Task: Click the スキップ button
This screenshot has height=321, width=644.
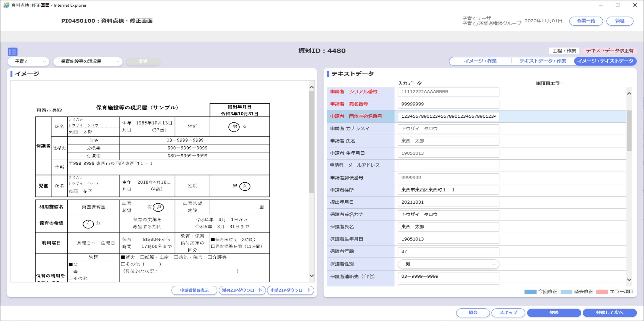Action: coord(508,313)
